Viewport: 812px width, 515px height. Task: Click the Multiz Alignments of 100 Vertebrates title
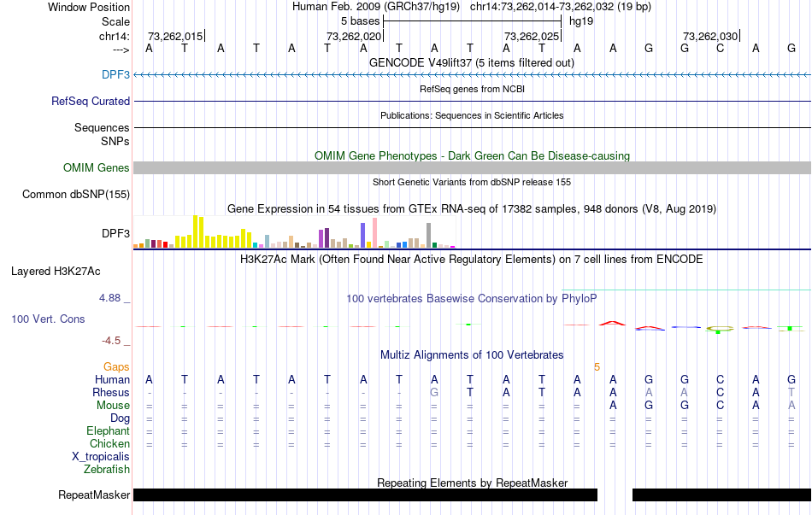[472, 355]
